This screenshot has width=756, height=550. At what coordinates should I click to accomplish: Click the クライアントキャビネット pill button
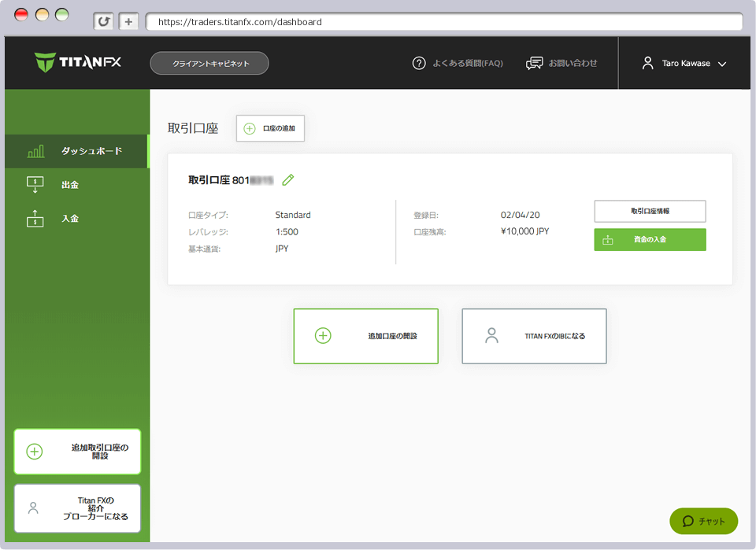[x=209, y=63]
